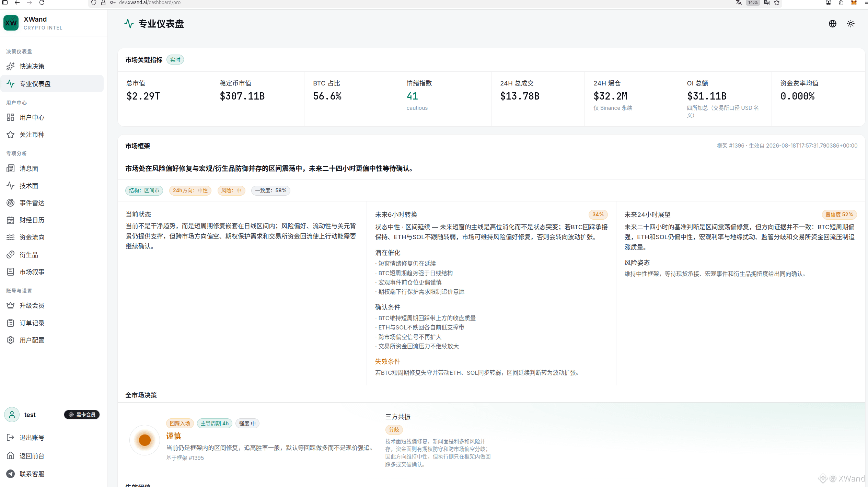The width and height of the screenshot is (868, 487).
Task: Open the language globe selector
Action: pos(832,24)
